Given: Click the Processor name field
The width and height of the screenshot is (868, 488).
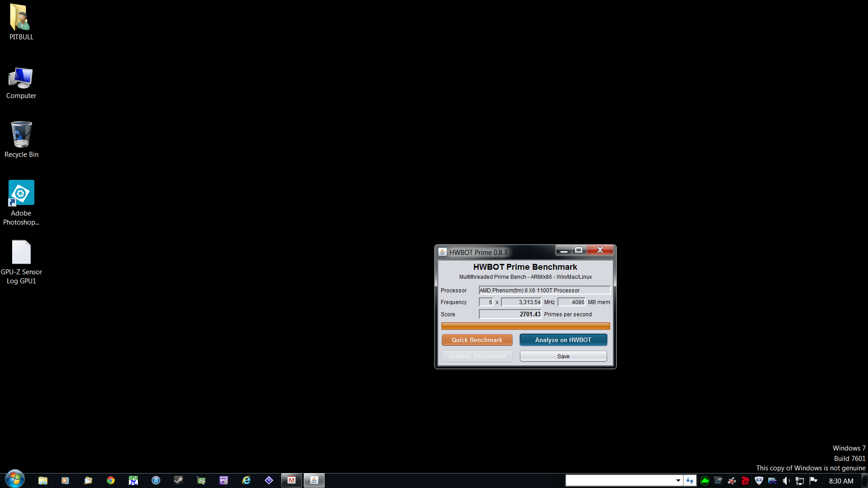Looking at the screenshot, I should tap(544, 291).
